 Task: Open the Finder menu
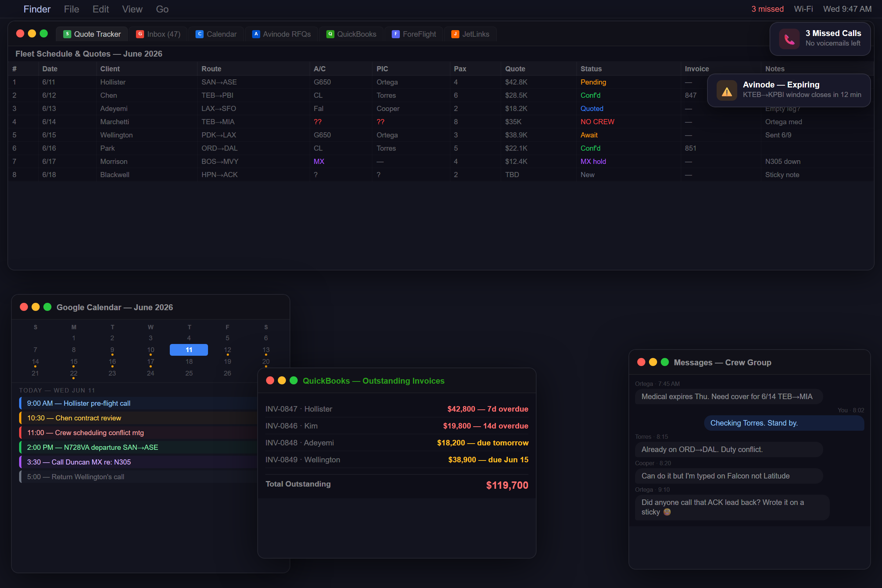tap(37, 9)
